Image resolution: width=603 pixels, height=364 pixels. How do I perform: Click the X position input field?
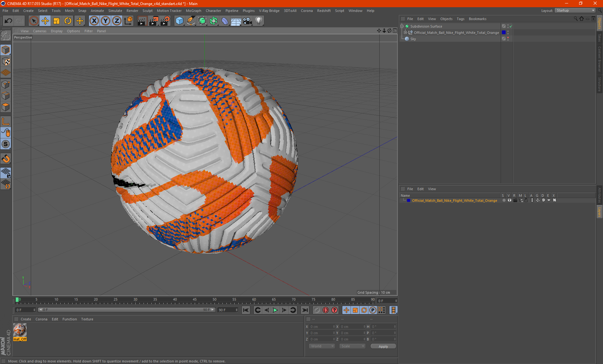click(322, 327)
